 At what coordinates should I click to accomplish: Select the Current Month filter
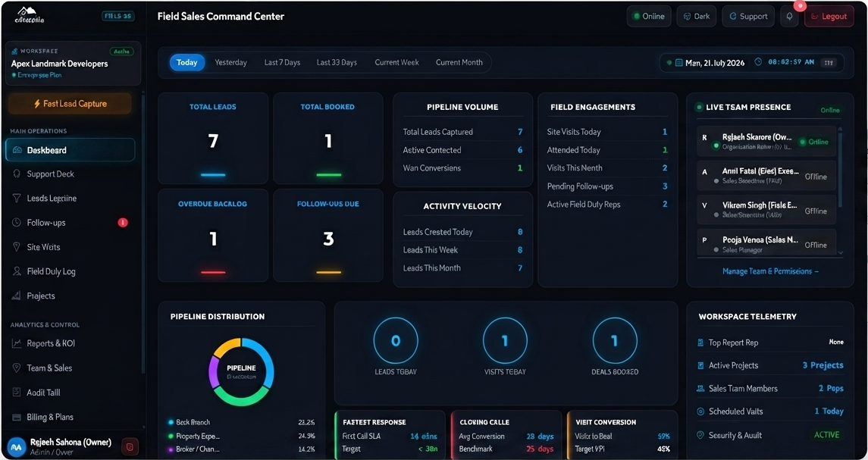coord(459,63)
